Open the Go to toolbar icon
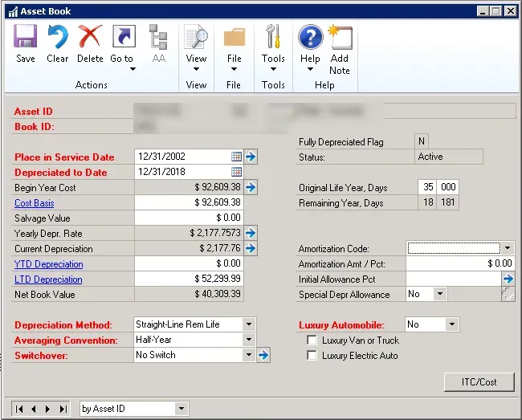 (x=123, y=38)
